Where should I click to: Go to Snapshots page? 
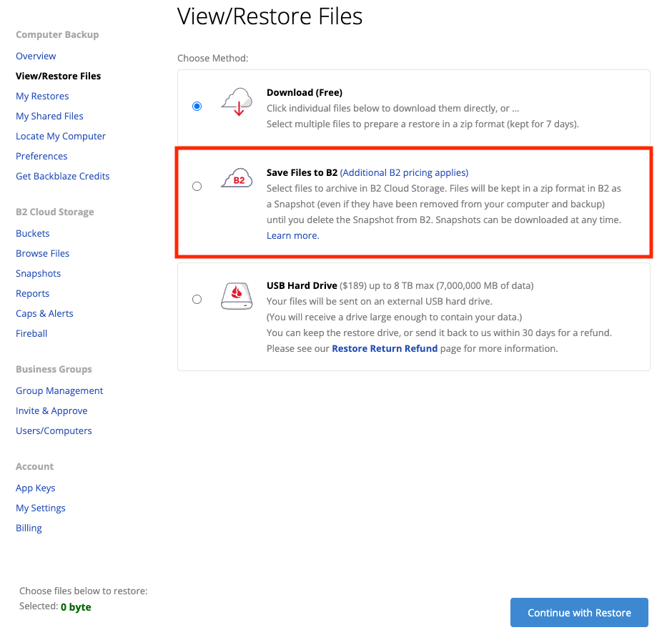coord(38,273)
